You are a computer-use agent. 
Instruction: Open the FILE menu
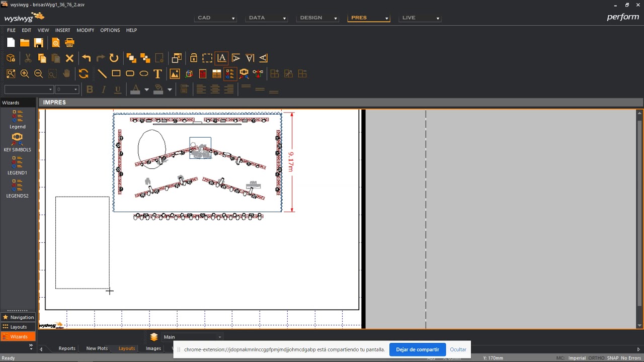(11, 30)
